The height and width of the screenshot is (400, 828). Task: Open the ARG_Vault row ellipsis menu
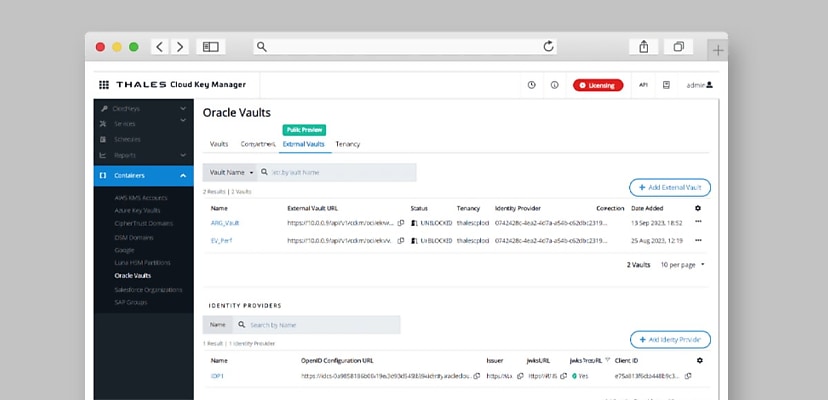pyautogui.click(x=698, y=222)
